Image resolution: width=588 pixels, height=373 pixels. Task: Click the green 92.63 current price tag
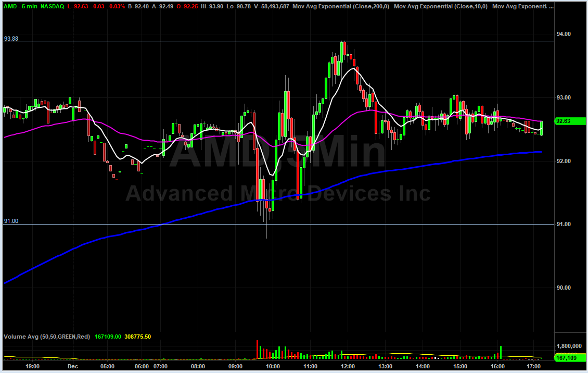point(564,121)
